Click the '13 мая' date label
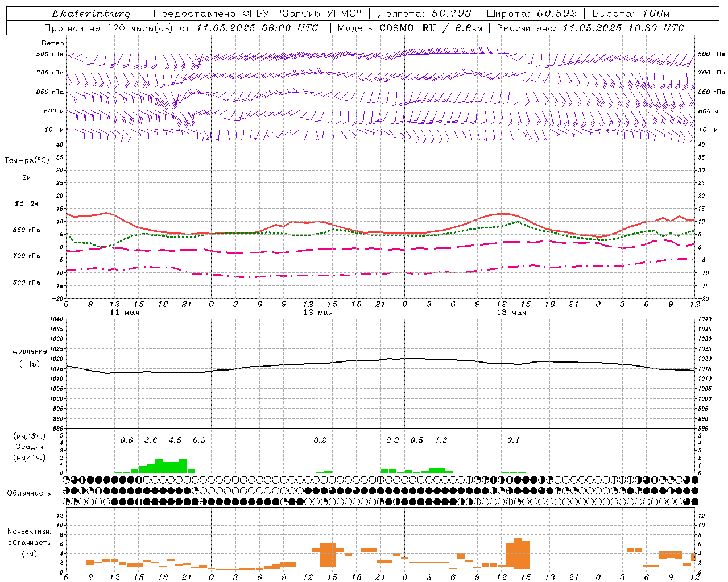Screen dimensions: 728x582 pos(511,313)
